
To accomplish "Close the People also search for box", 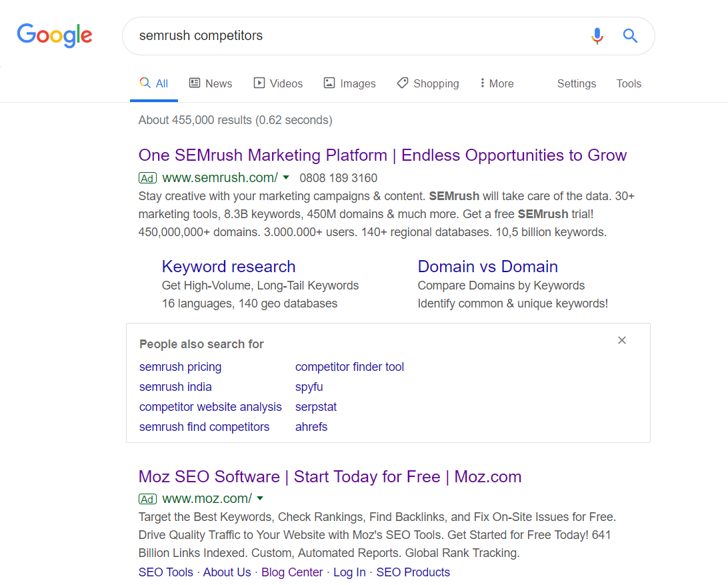I will tap(622, 340).
